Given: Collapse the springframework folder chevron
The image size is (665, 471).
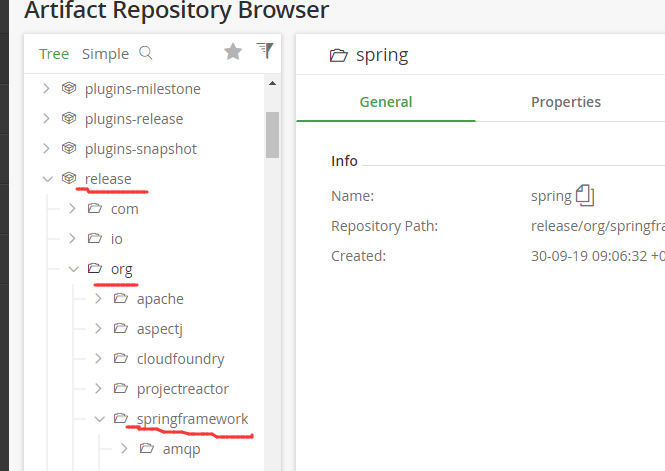Looking at the screenshot, I should pos(99,419).
